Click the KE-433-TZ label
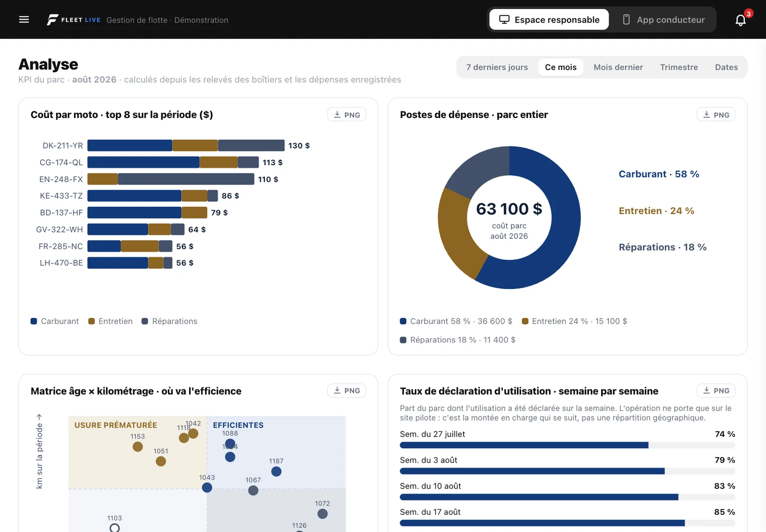This screenshot has width=766, height=532. pyautogui.click(x=61, y=196)
